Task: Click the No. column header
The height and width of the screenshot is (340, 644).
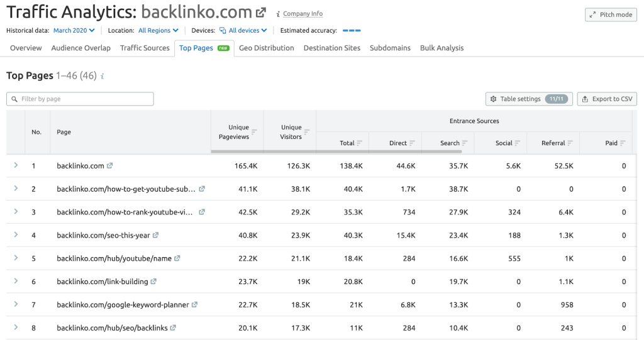Action: pos(36,132)
